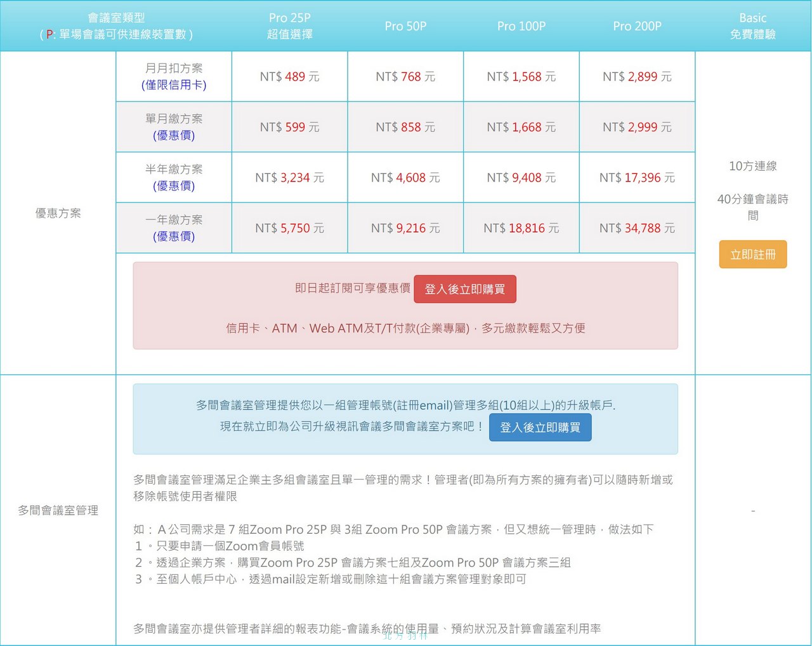This screenshot has height=646, width=812.
Task: Click the NT$ 489 元 price cell
Action: tap(290, 76)
